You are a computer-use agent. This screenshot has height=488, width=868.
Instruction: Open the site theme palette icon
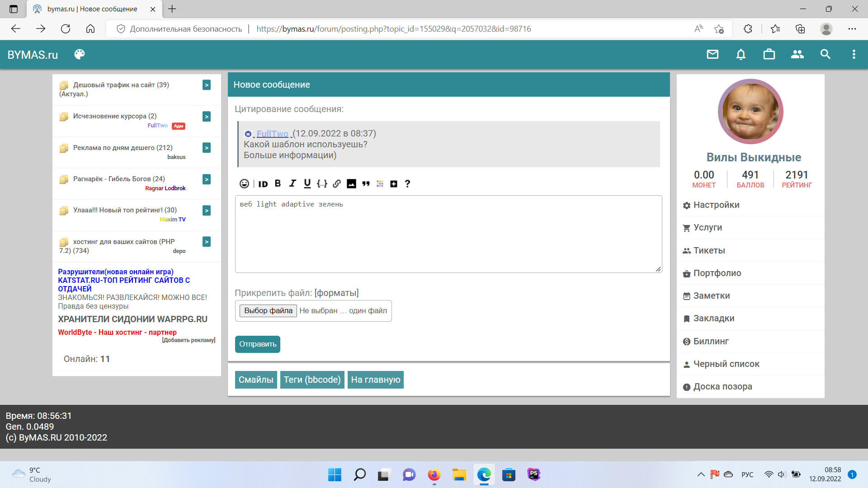80,54
